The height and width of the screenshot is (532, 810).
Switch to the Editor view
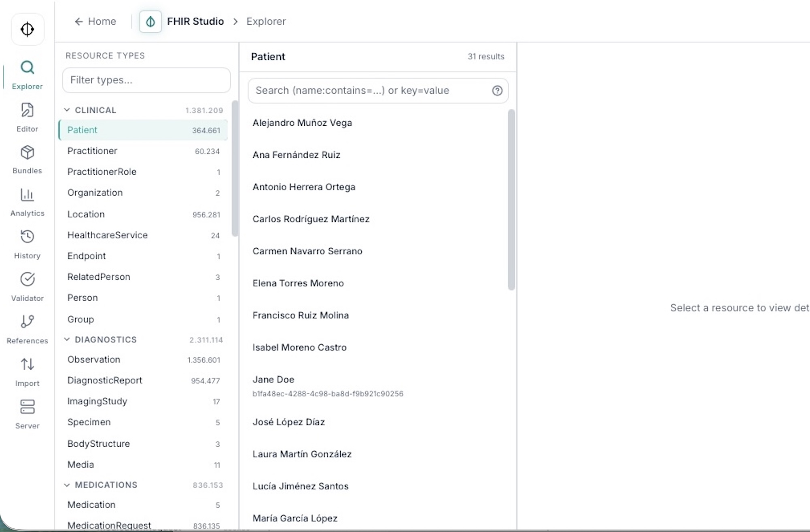[x=27, y=117]
